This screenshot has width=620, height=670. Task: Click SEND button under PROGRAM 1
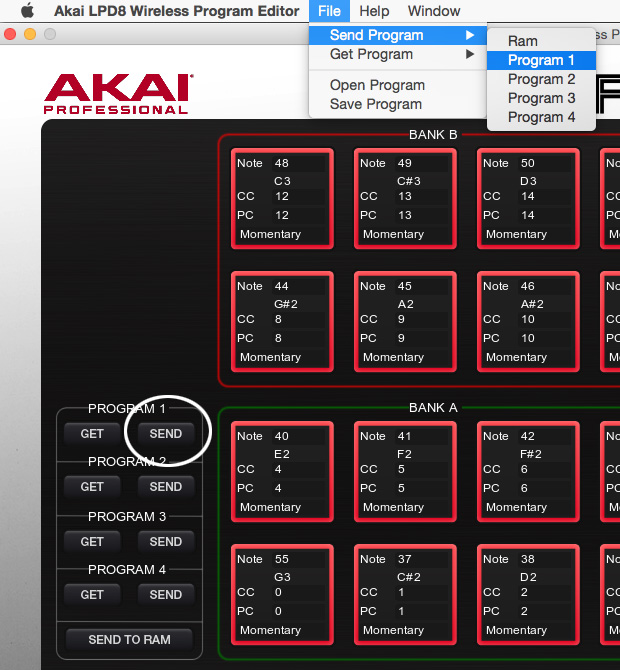(x=166, y=434)
